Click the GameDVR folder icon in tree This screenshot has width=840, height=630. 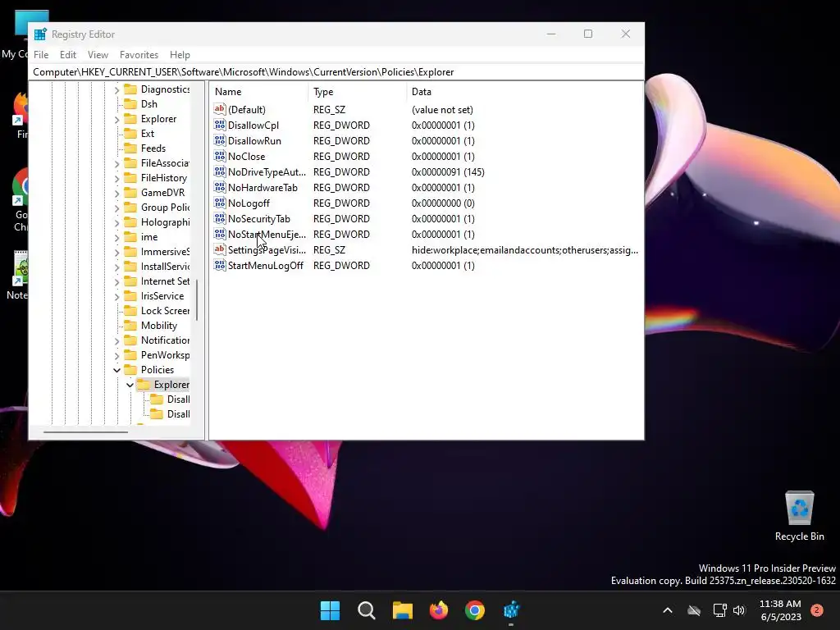tap(130, 192)
